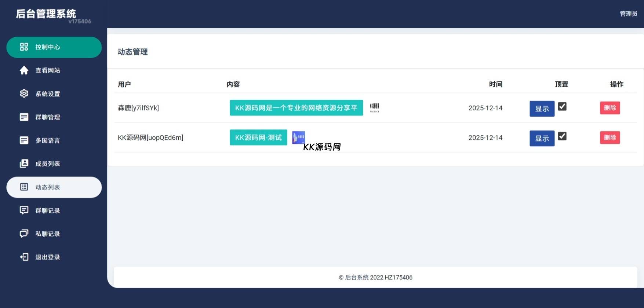Click the Member List contacts icon
The height and width of the screenshot is (308, 644).
click(x=24, y=164)
